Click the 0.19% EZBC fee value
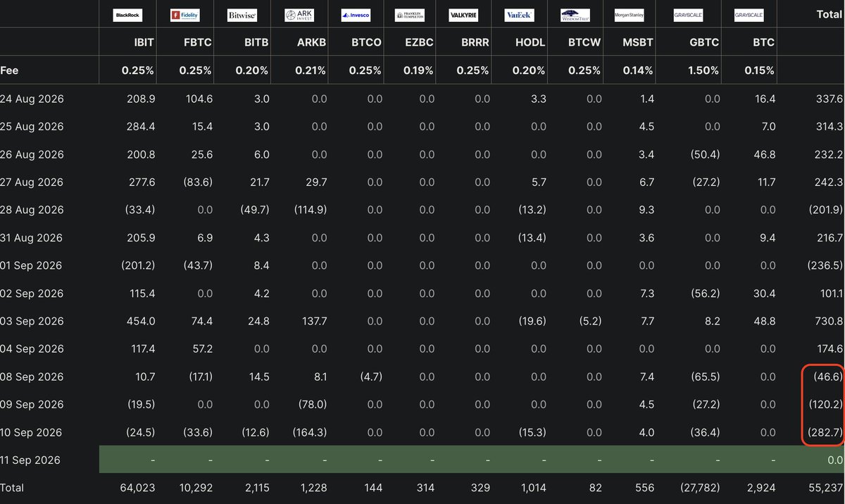Screen dimensions: 845x504 click(x=419, y=70)
